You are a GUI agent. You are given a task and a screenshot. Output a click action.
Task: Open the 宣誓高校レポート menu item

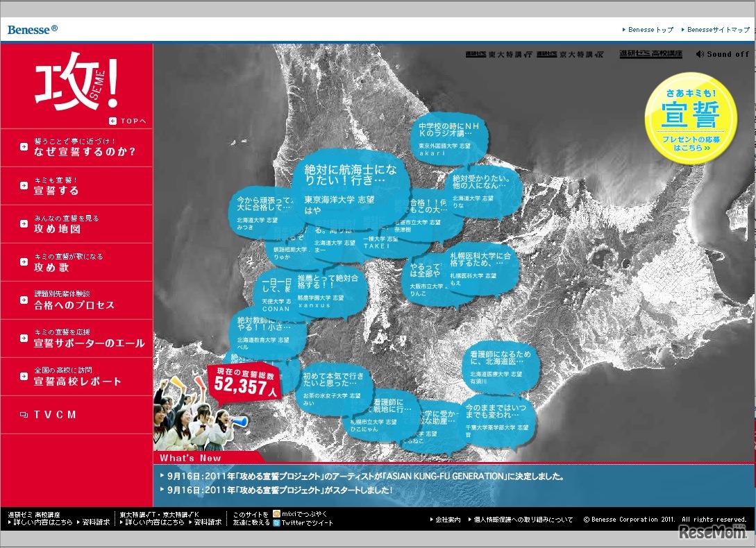77,377
